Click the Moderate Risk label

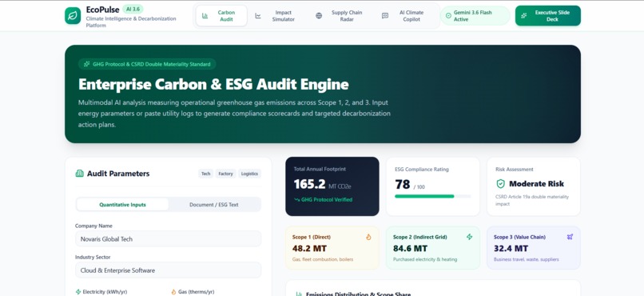coord(536,184)
